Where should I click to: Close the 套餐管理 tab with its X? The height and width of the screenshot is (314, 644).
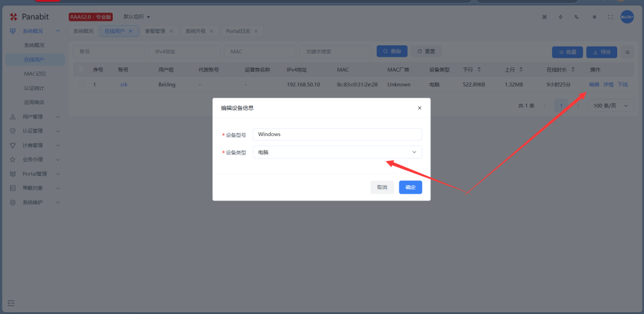click(x=171, y=31)
